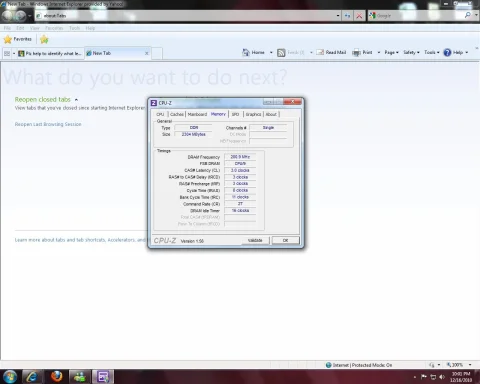Click the Channels # value Single
This screenshot has width=480, height=384.
click(x=268, y=128)
